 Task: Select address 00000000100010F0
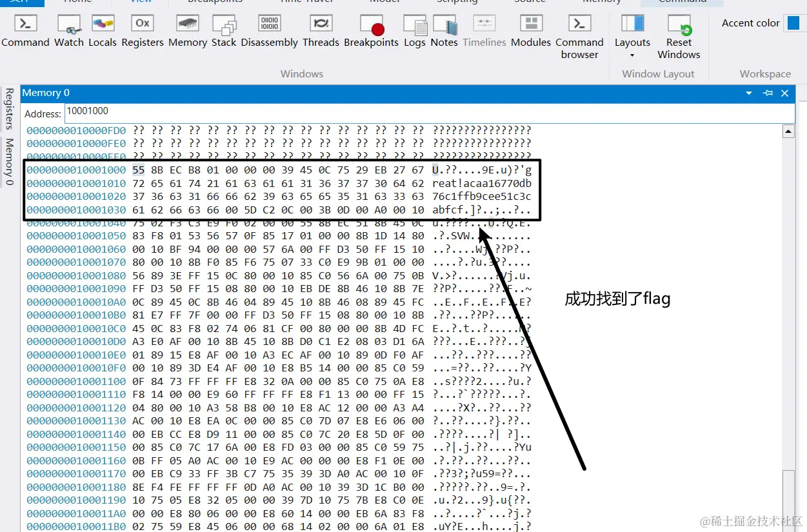pos(76,368)
